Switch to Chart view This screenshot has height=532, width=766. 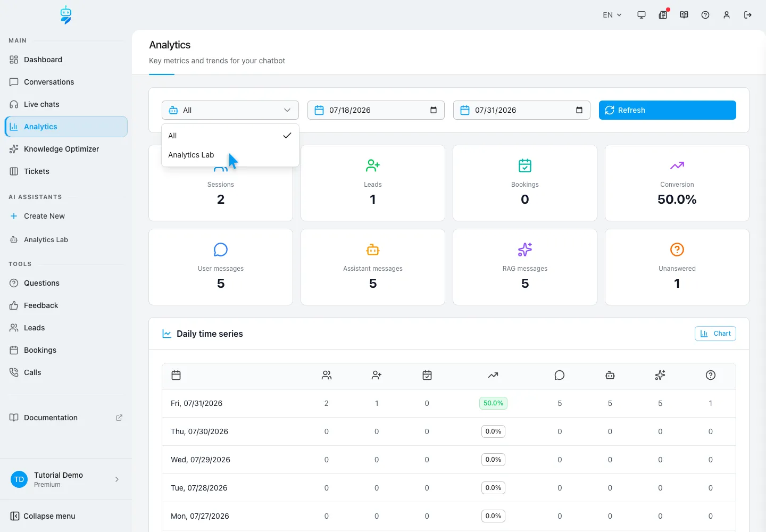(x=715, y=334)
